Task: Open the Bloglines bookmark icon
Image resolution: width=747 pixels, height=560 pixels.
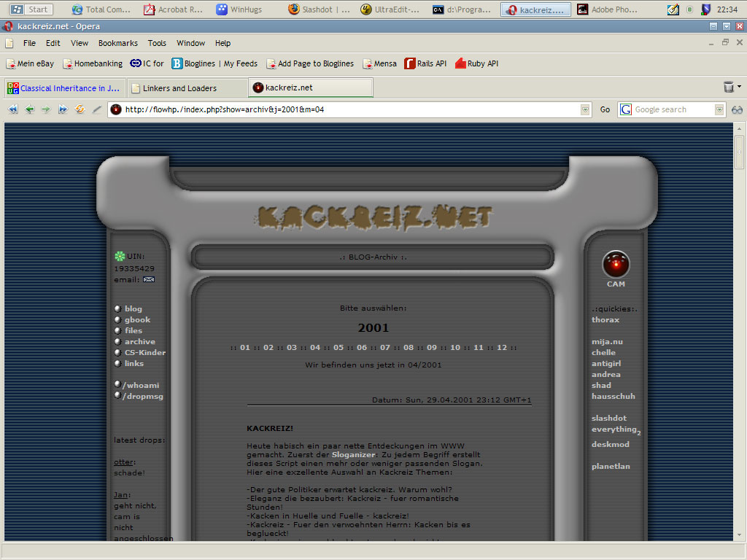Action: pyautogui.click(x=177, y=63)
